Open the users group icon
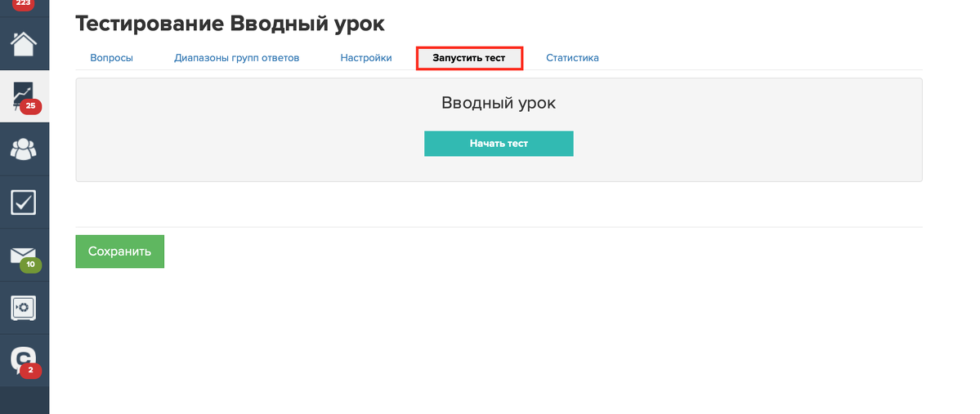980x414 pixels. pos(24,149)
